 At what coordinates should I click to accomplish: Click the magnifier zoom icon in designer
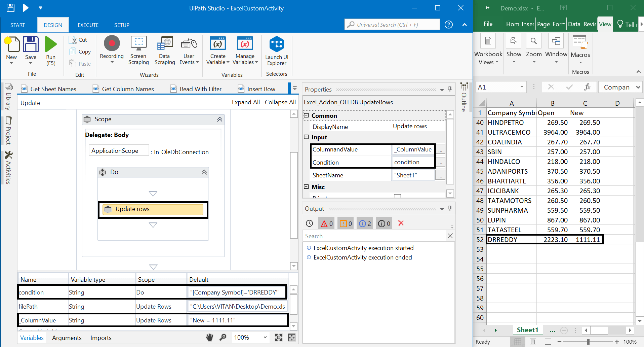pyautogui.click(x=223, y=337)
